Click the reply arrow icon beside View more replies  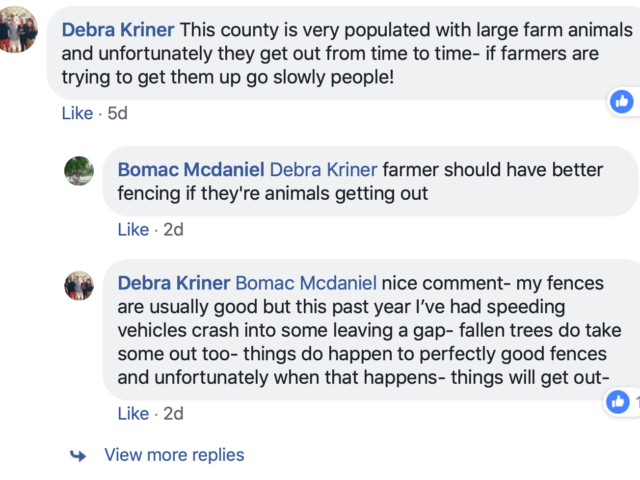pyautogui.click(x=78, y=455)
